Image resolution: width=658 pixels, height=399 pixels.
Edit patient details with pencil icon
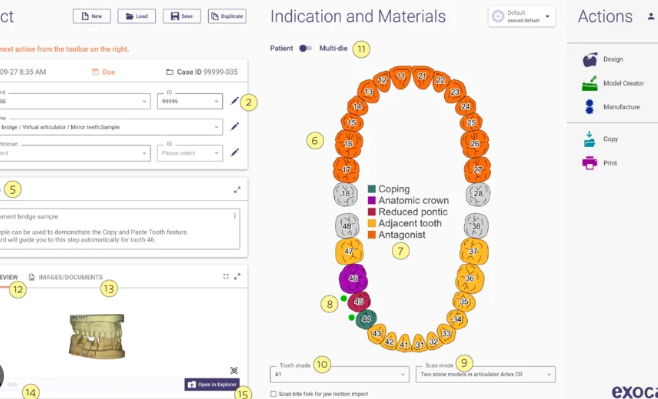pos(235,101)
